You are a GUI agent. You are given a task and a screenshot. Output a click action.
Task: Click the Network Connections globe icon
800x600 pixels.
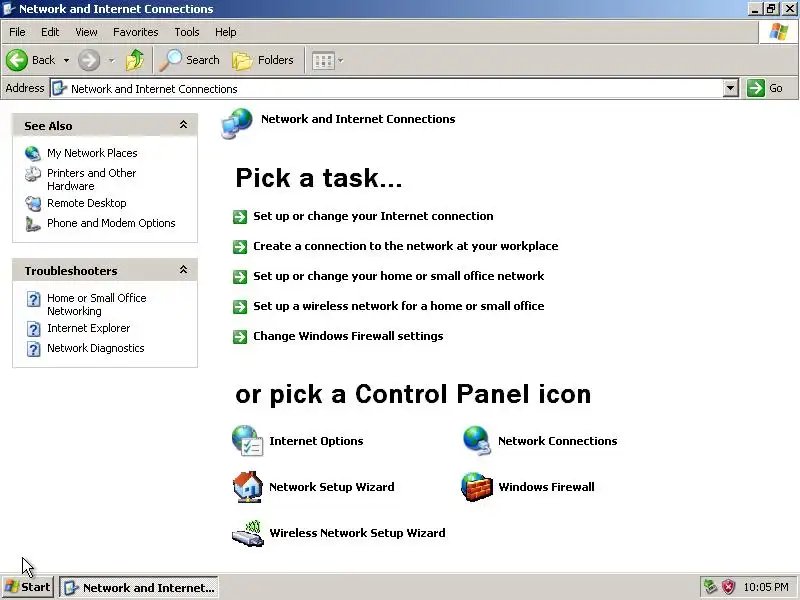(477, 440)
